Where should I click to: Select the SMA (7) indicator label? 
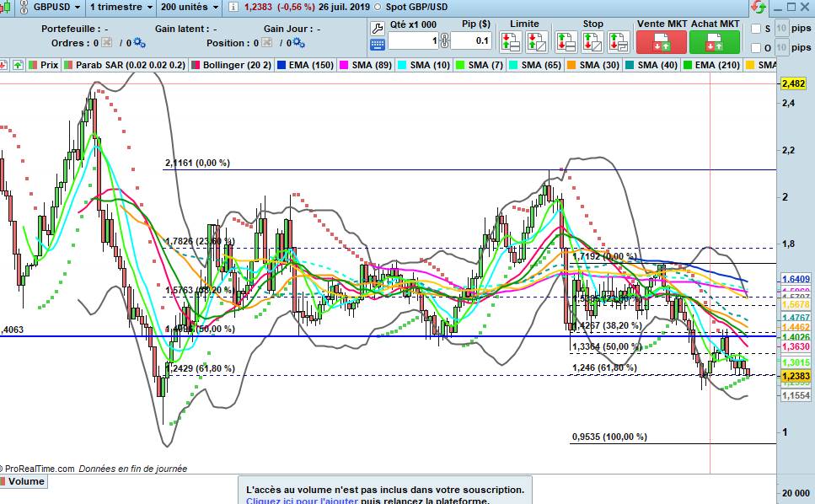(x=485, y=65)
